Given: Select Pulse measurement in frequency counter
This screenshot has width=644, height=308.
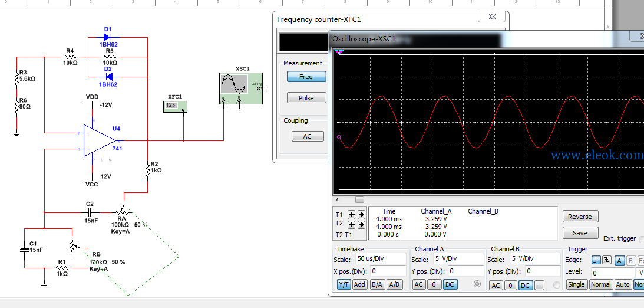Looking at the screenshot, I should point(306,98).
